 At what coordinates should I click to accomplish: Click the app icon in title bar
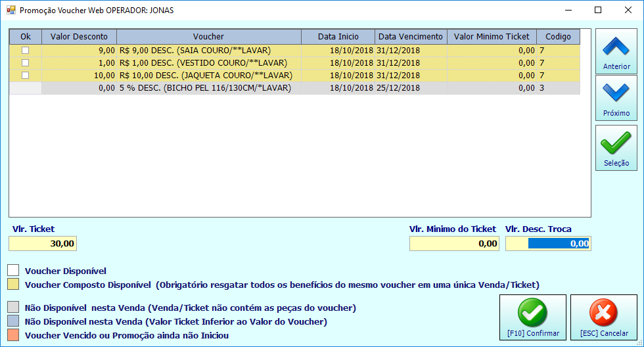coord(11,10)
